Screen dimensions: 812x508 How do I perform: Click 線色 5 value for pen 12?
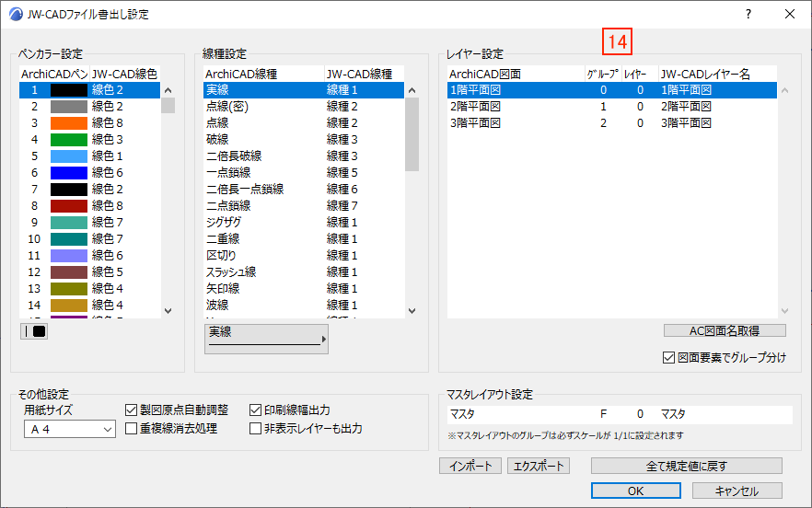point(107,272)
